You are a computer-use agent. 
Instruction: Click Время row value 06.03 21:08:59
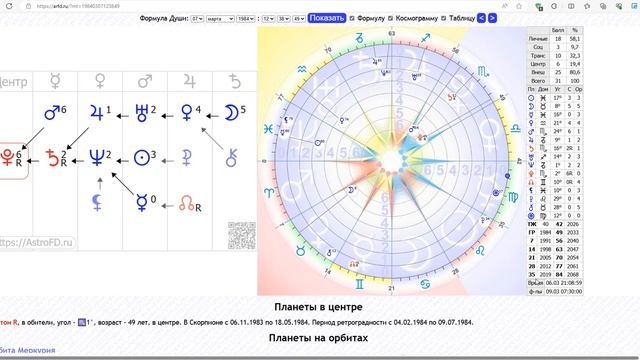point(564,283)
